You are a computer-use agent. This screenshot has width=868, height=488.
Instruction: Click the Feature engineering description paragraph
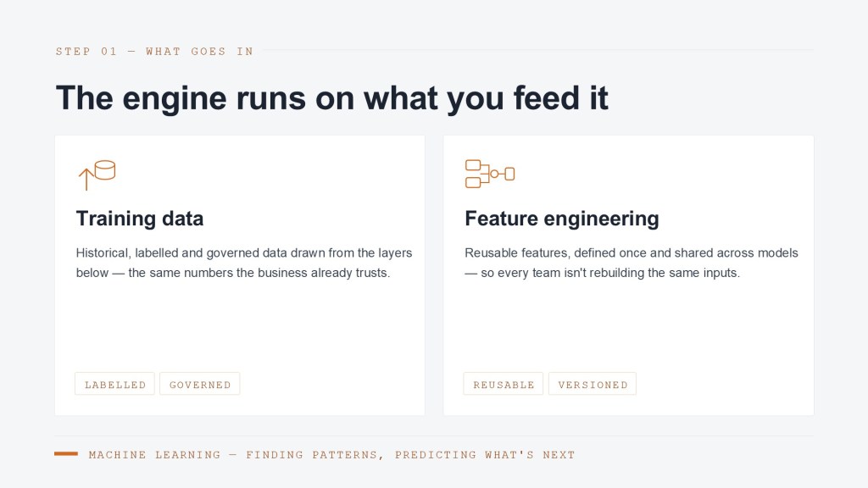tap(631, 263)
